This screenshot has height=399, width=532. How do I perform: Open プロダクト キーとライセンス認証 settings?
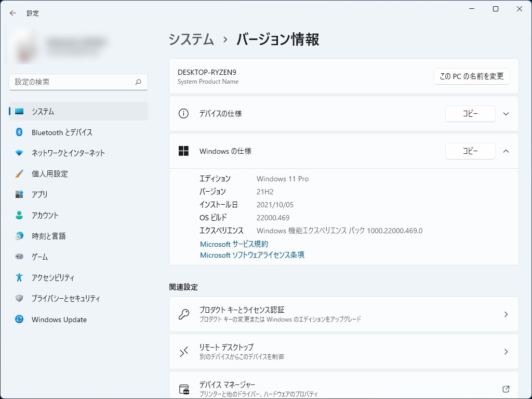click(343, 314)
